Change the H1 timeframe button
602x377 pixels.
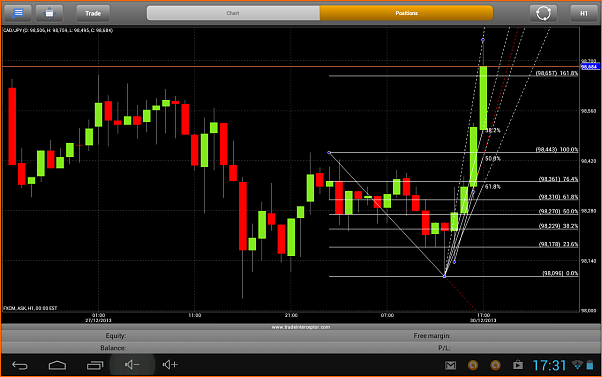pos(584,13)
